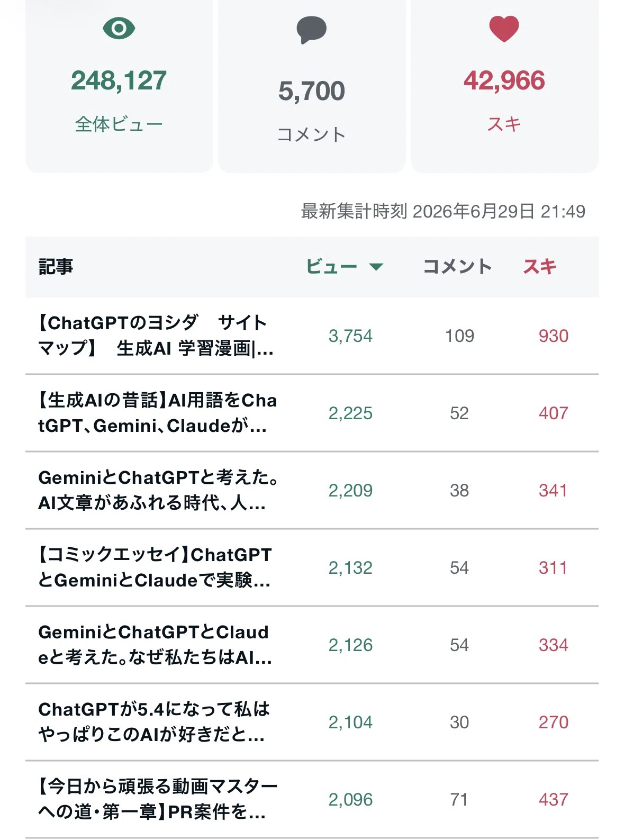Open the スキ 42,966 stat card

[x=504, y=86]
